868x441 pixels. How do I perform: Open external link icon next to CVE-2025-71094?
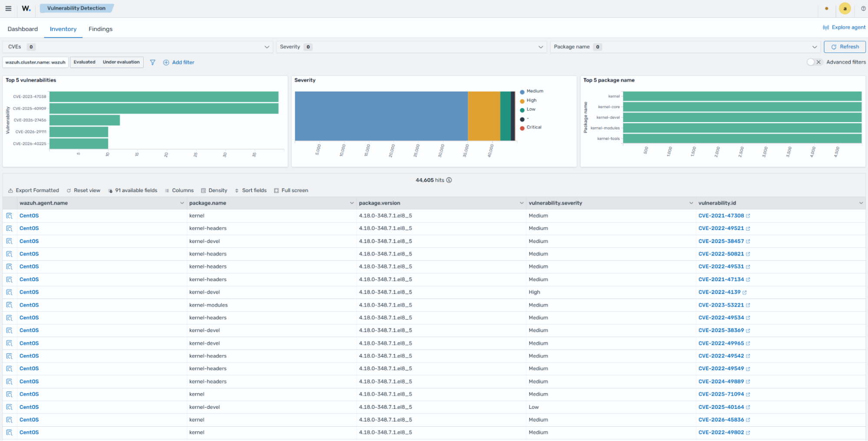(x=748, y=395)
